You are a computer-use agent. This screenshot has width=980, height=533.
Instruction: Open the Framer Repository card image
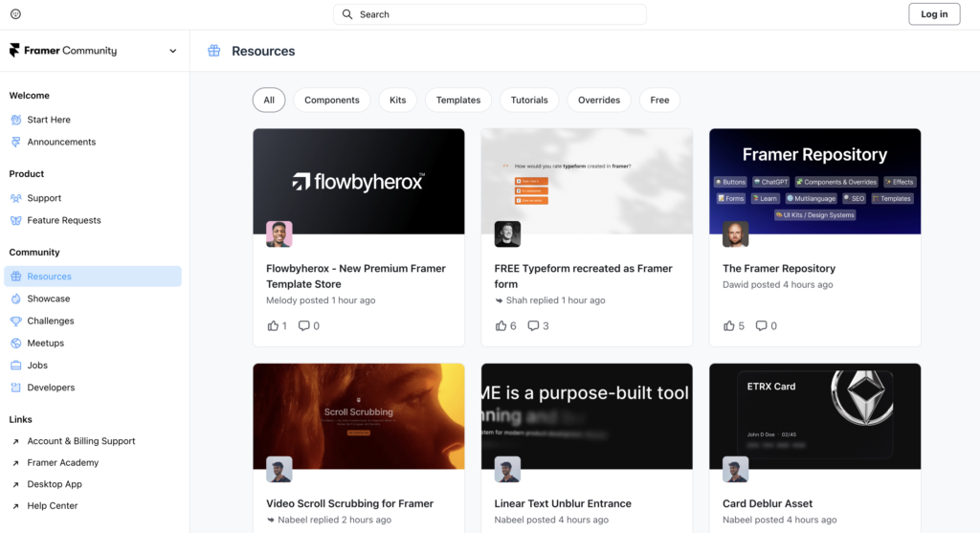click(815, 181)
